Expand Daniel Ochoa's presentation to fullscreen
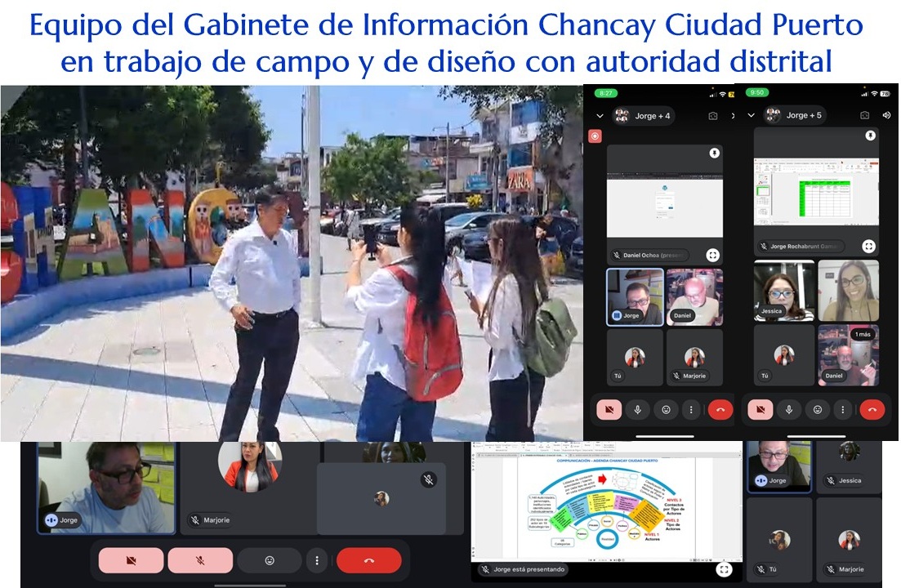The width and height of the screenshot is (901, 588). click(x=712, y=256)
